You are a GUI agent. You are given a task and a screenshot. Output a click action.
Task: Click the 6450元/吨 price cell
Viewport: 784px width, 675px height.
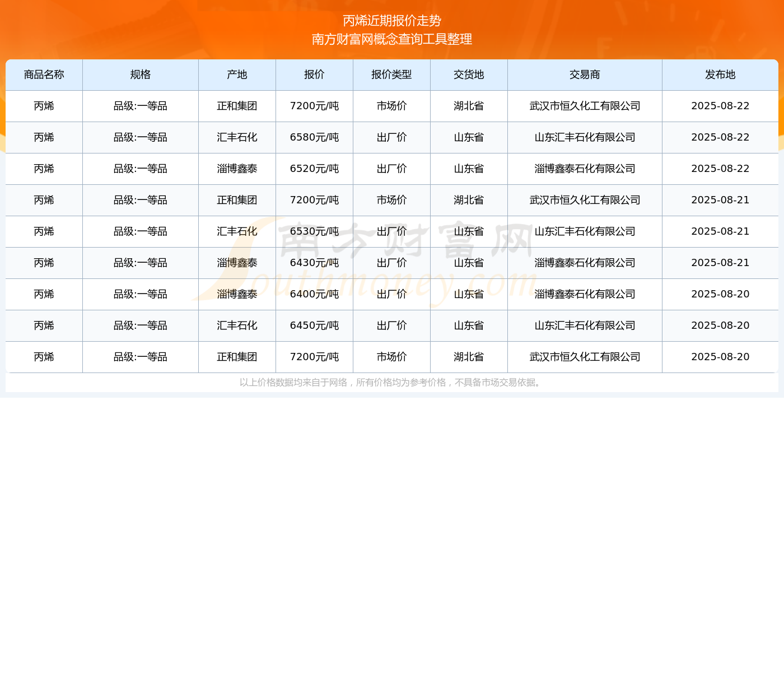coord(314,325)
